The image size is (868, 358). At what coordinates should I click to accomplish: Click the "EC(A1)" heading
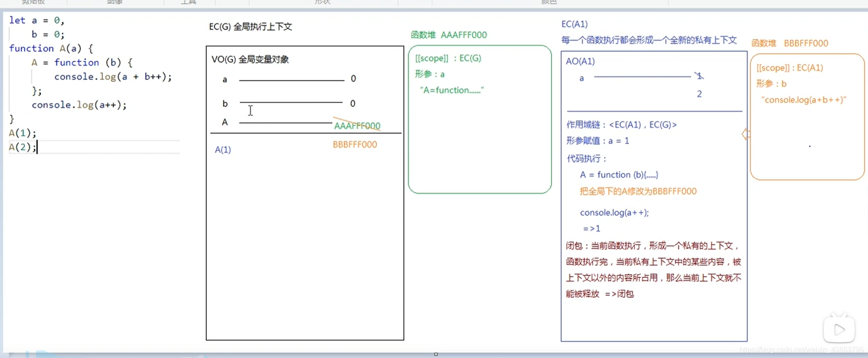coord(574,24)
